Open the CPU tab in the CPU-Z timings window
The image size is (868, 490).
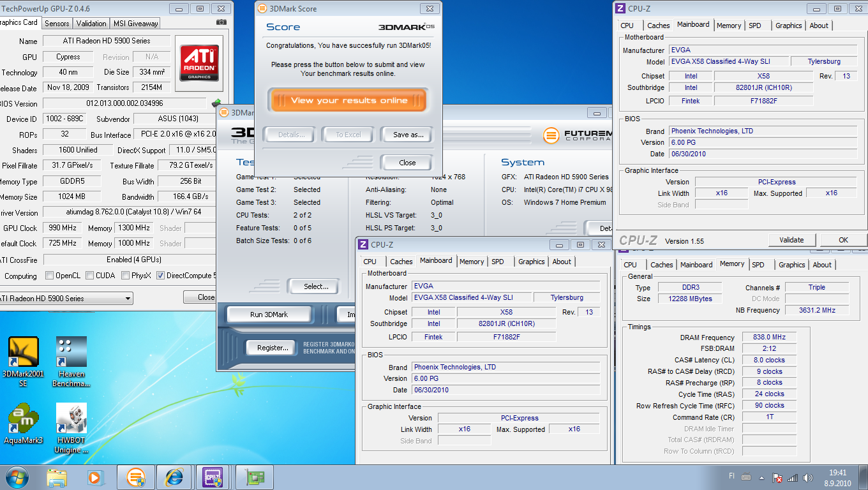630,265
